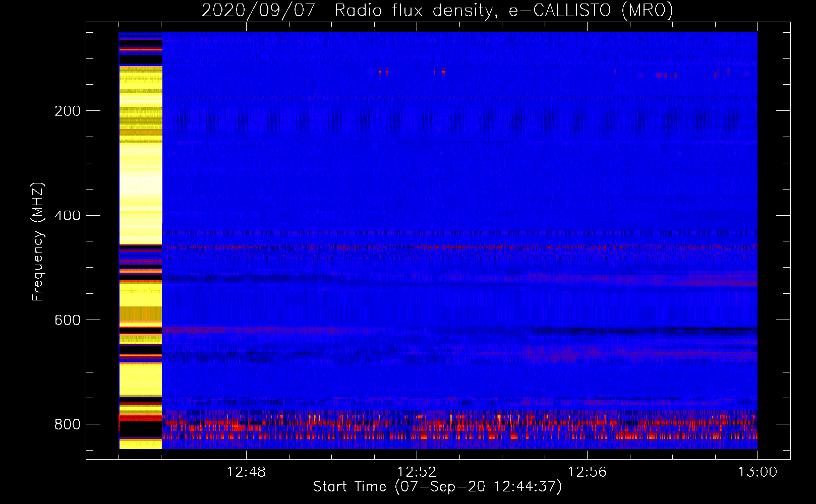
Task: Click the 'Frequency (MHZ)' axis label
Action: coord(37,242)
